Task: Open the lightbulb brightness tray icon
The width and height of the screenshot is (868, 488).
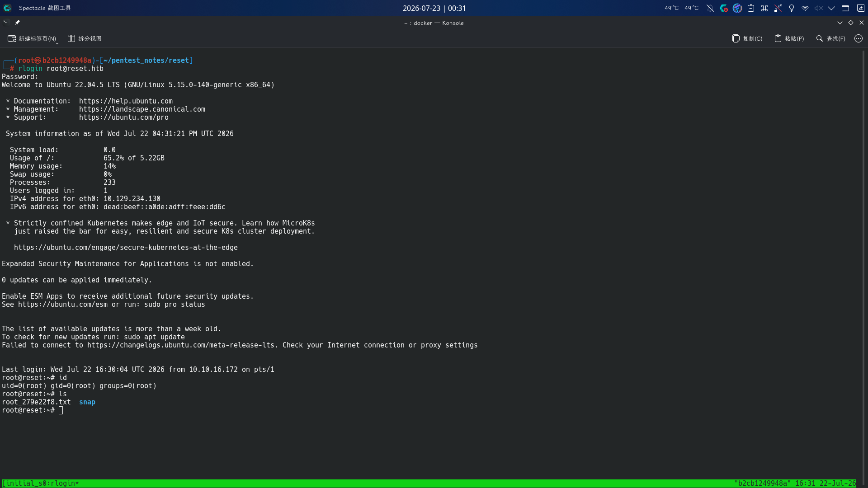Action: 792,8
